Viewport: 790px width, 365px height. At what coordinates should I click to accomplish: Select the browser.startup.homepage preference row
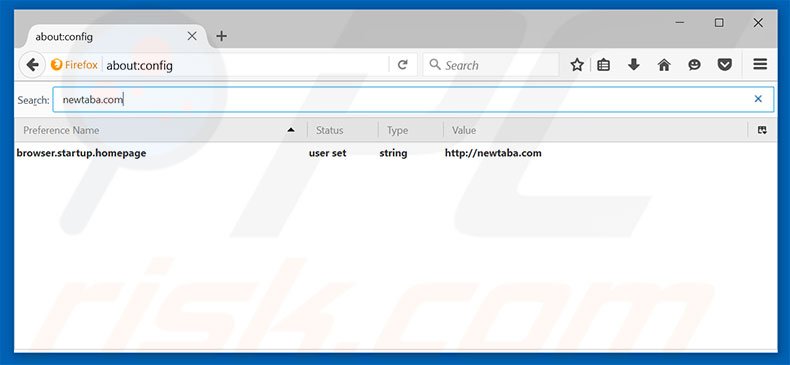tap(396, 153)
